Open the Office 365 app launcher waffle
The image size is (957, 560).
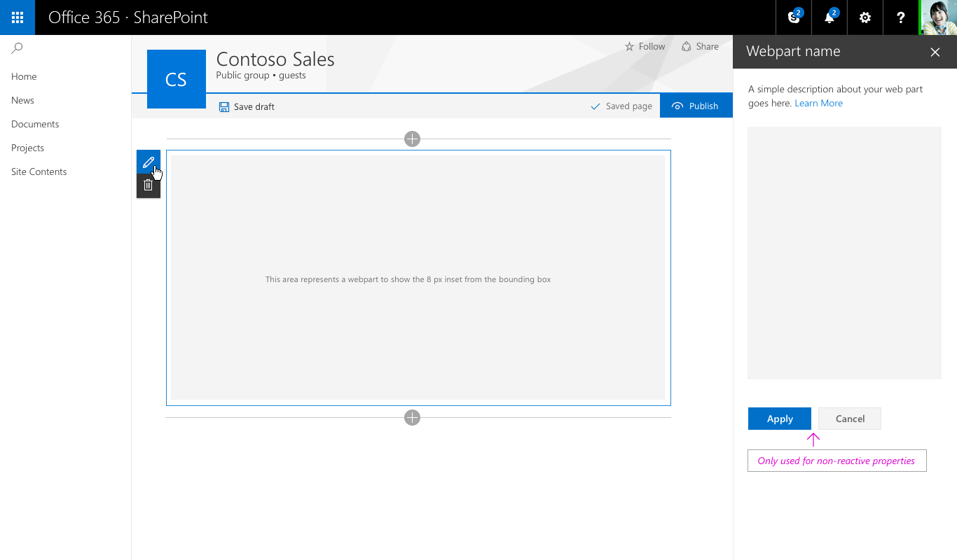(x=18, y=17)
